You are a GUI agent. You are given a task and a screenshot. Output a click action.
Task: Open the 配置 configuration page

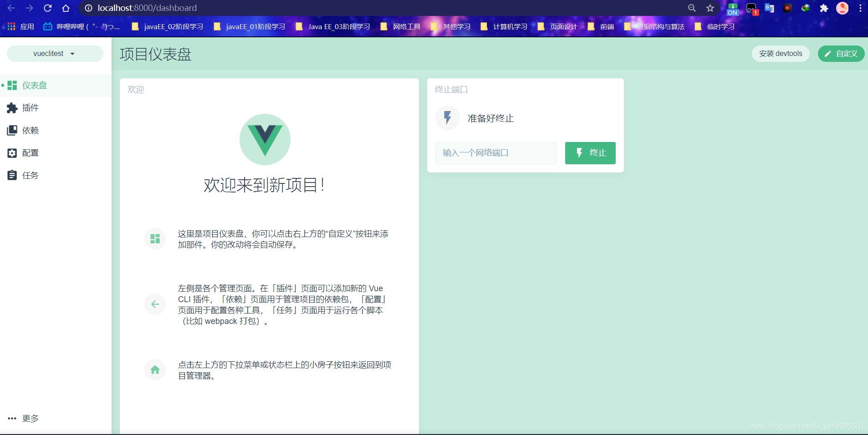pos(56,153)
